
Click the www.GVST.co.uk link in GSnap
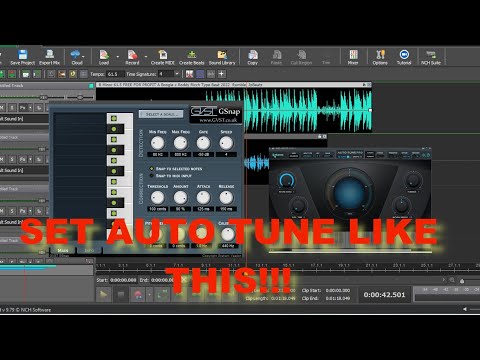[x=218, y=120]
